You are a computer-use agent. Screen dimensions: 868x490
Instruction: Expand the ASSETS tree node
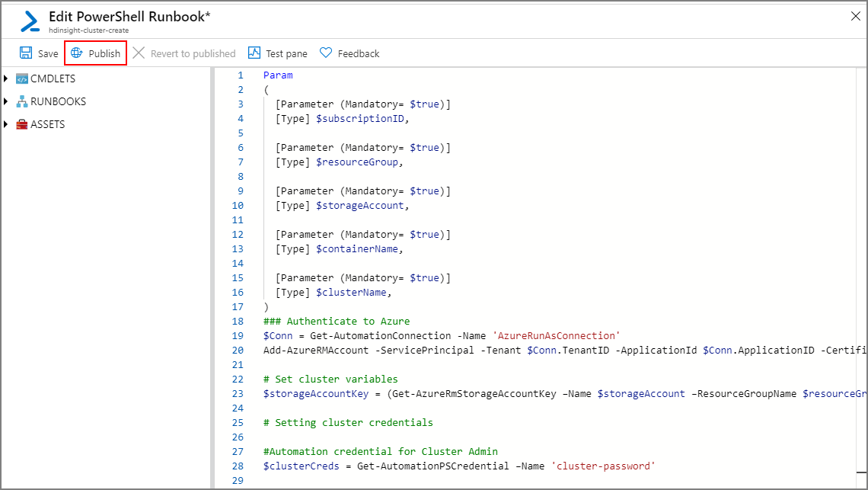coord(6,124)
